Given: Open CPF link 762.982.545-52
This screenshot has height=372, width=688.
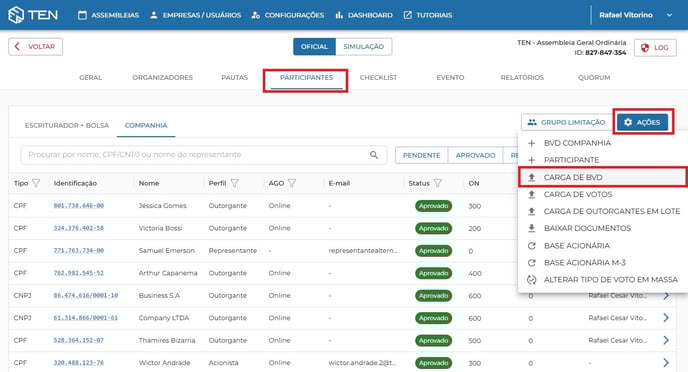Looking at the screenshot, I should pyautogui.click(x=79, y=273).
